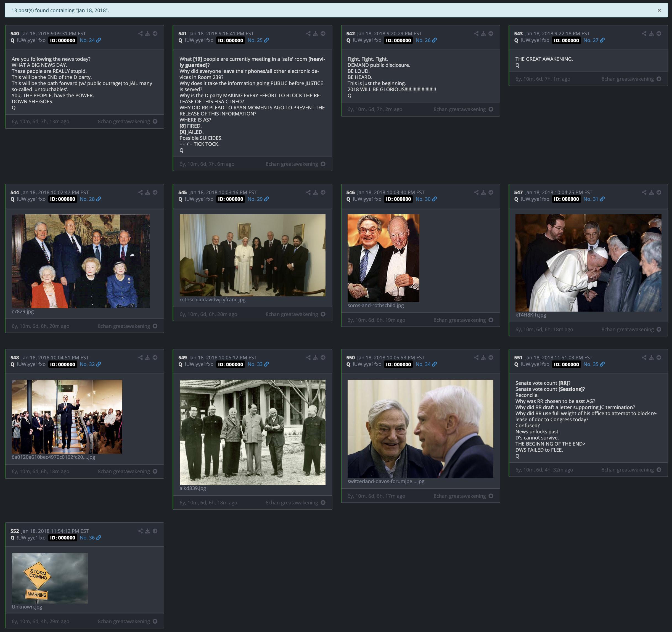Click circle icon in post 543 footer
Image resolution: width=672 pixels, height=632 pixels.
[x=659, y=79]
